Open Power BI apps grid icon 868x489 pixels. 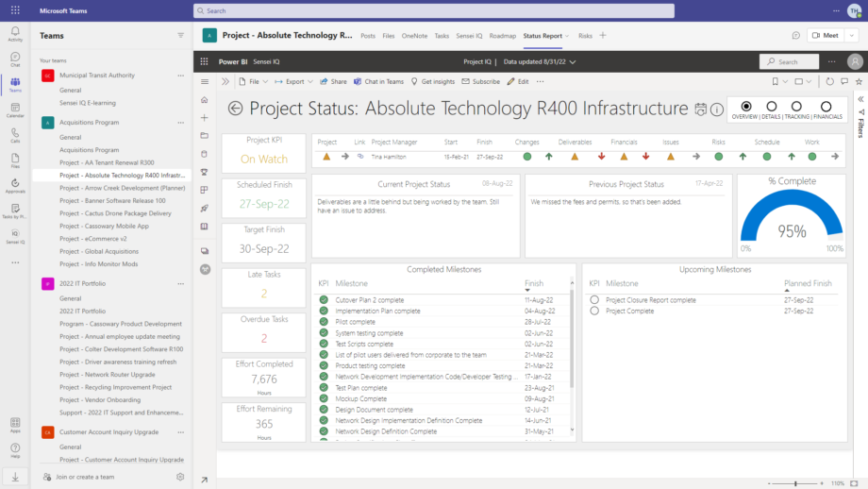(205, 61)
